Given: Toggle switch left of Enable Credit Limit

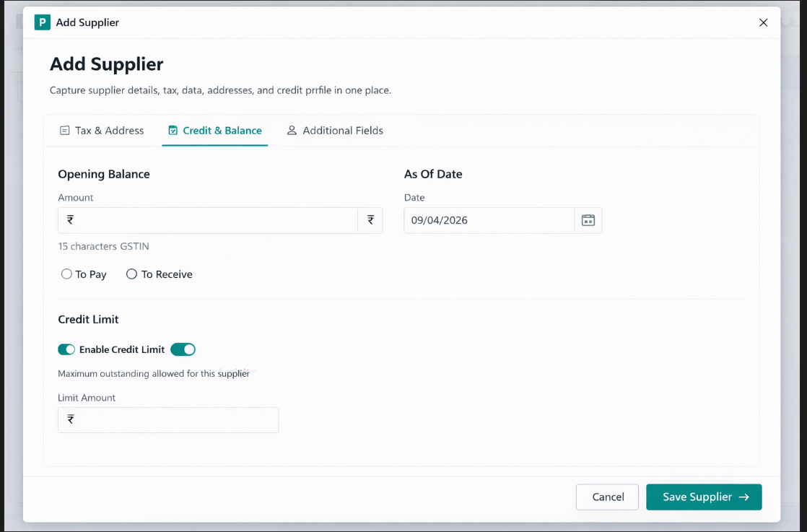Looking at the screenshot, I should (66, 349).
